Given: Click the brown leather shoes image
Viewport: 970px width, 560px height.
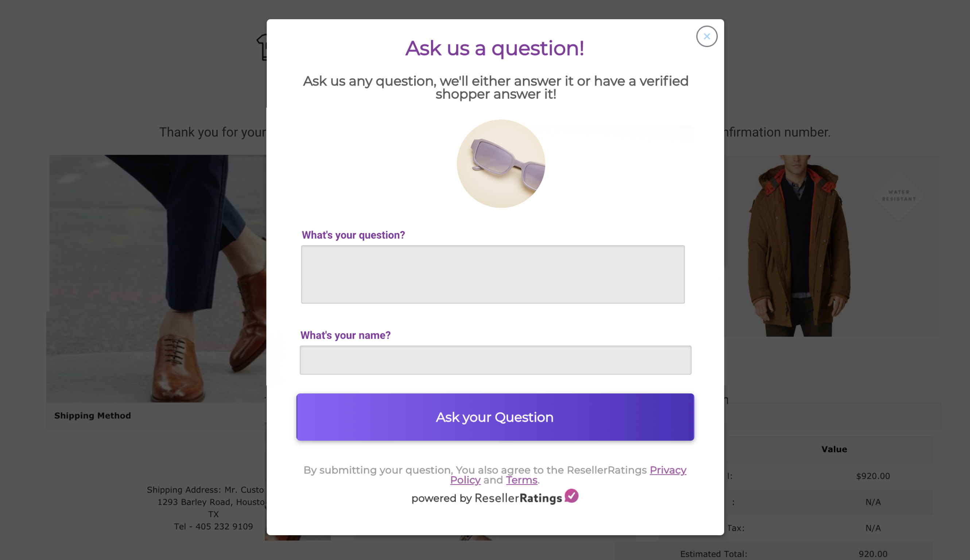Looking at the screenshot, I should (156, 279).
